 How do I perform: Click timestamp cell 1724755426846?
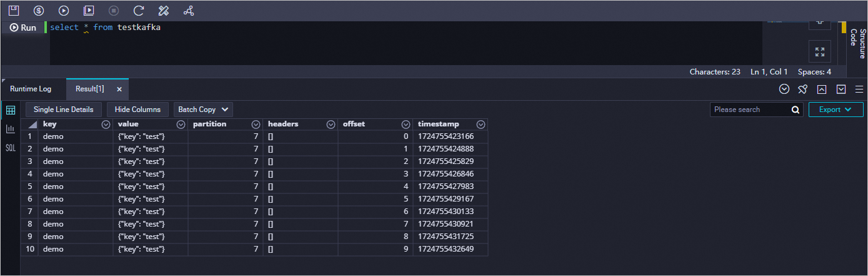point(451,174)
